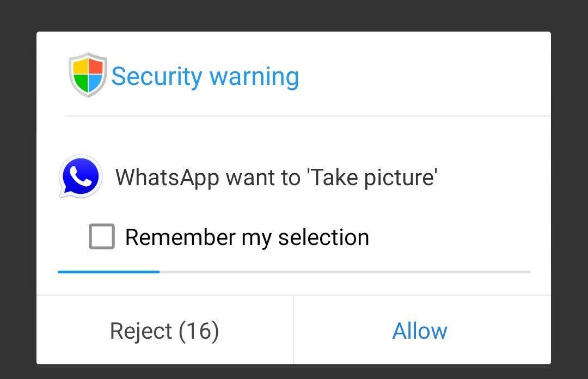This screenshot has height=379, width=588.
Task: Tap the dimmed background above the dialog
Action: (294, 15)
